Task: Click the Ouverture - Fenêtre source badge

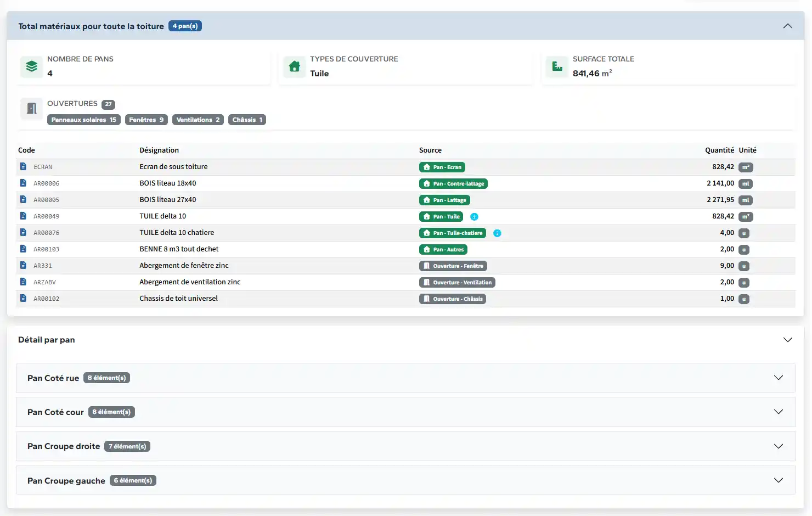Action: tap(453, 266)
